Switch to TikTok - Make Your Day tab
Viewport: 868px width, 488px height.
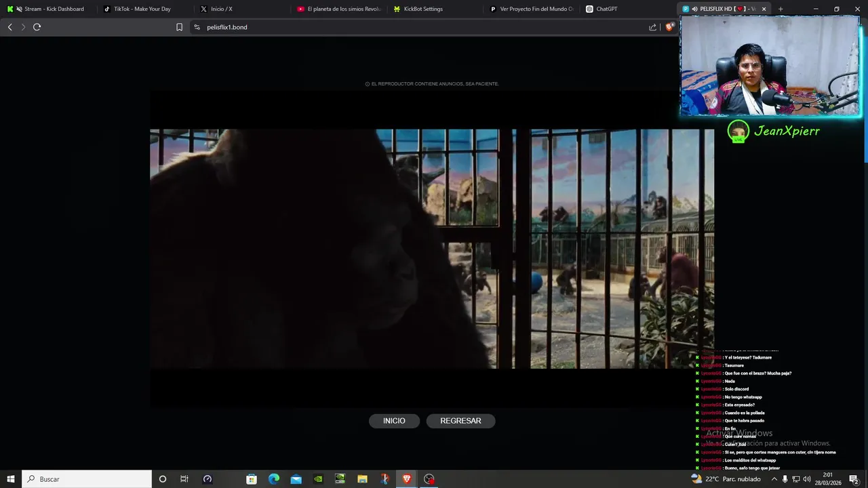(144, 9)
